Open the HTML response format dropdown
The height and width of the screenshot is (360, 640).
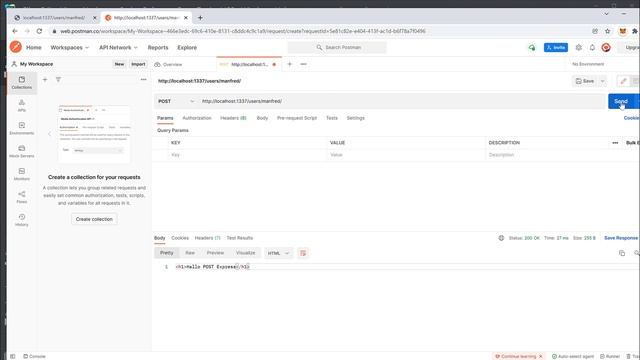point(278,253)
